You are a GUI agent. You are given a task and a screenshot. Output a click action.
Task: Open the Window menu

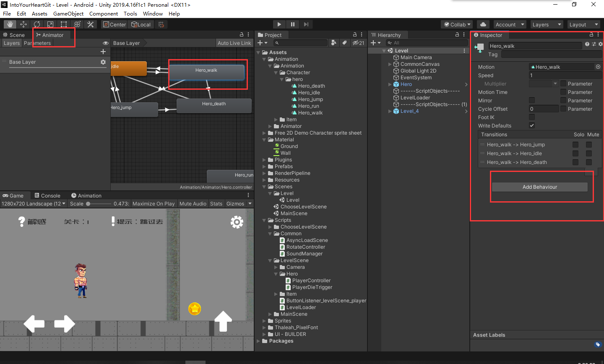click(x=153, y=13)
